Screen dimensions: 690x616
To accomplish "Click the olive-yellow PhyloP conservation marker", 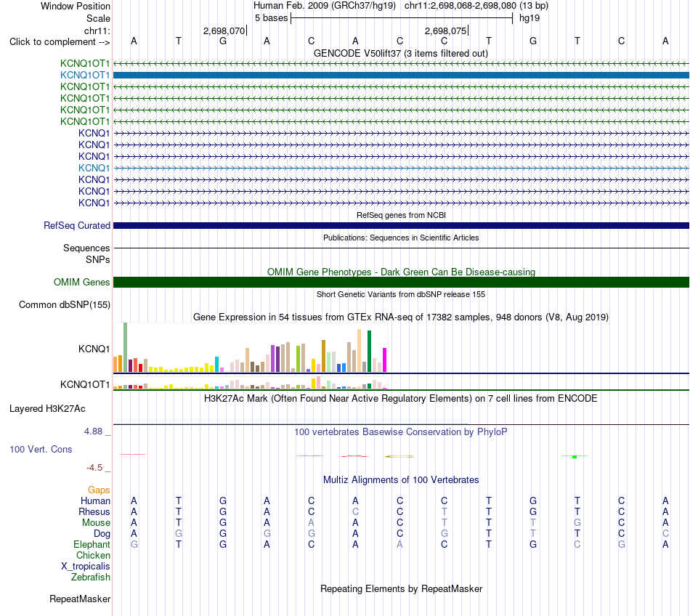I will point(399,457).
